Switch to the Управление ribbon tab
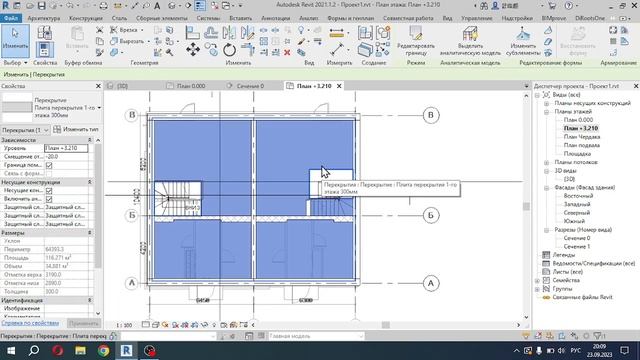 tap(476, 18)
